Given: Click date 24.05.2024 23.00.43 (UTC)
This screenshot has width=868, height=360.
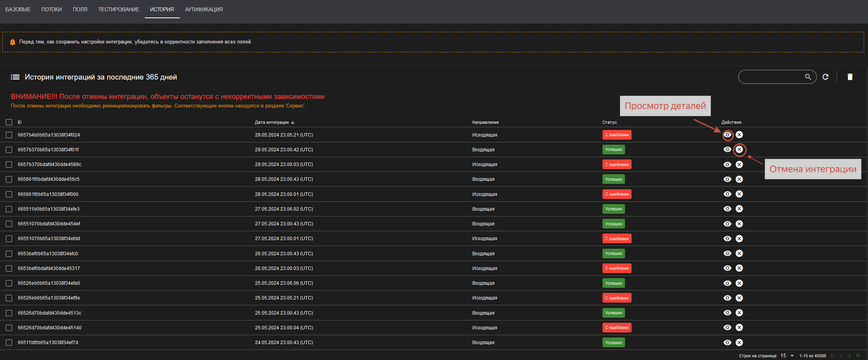Looking at the screenshot, I should point(284,343).
